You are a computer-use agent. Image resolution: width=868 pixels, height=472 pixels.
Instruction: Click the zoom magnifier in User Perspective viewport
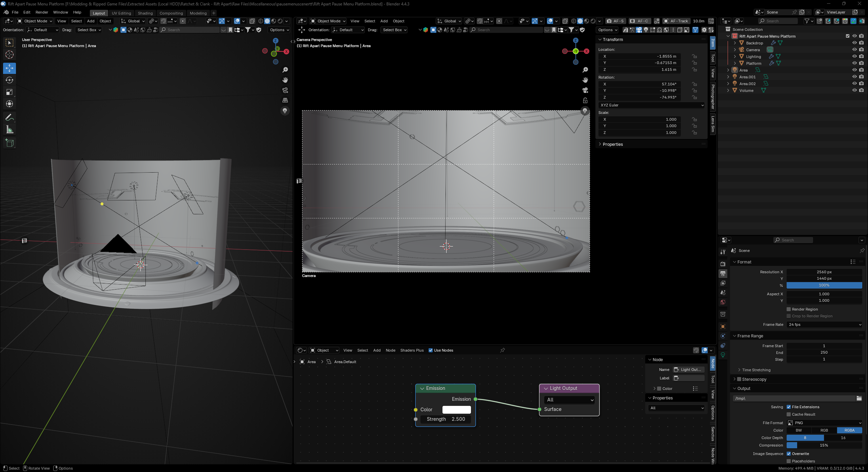pyautogui.click(x=285, y=70)
